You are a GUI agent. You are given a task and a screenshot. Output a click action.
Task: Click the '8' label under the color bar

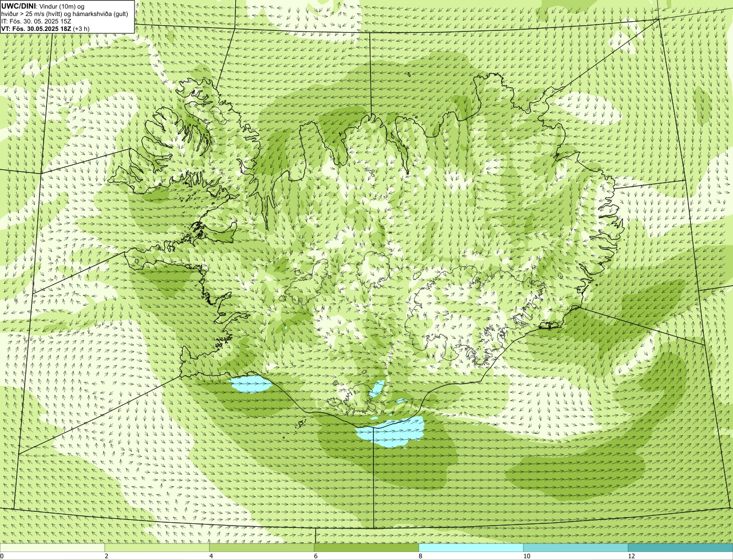[420, 556]
